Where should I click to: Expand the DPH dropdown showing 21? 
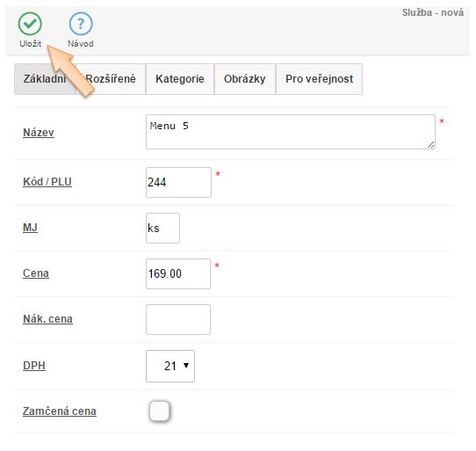point(170,367)
